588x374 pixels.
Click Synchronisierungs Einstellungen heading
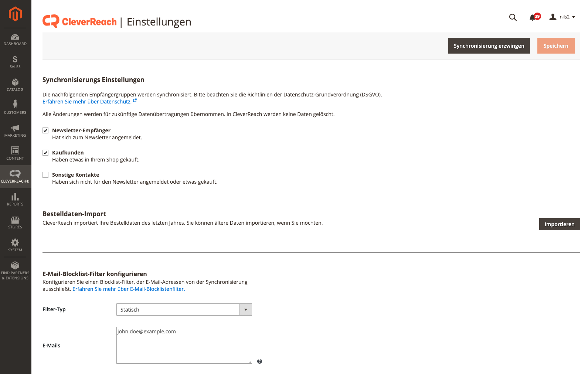[94, 80]
